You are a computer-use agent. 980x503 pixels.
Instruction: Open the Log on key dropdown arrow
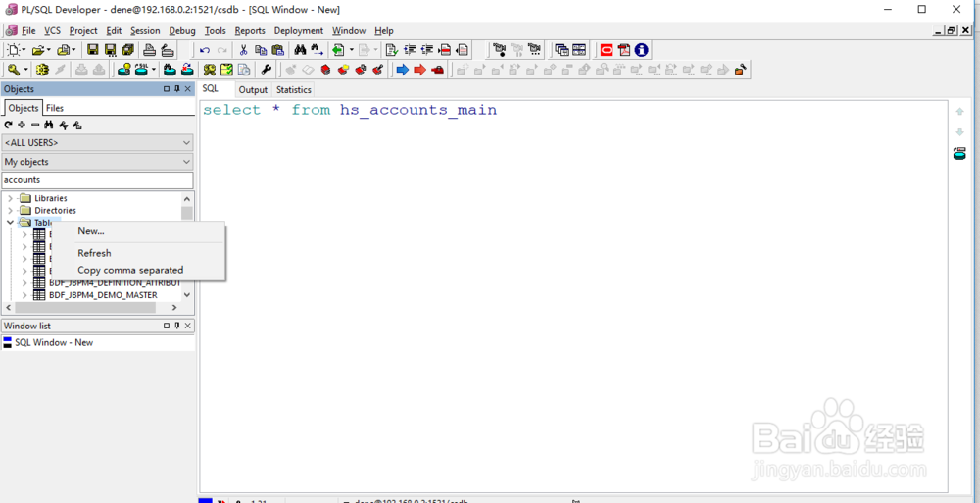point(25,70)
